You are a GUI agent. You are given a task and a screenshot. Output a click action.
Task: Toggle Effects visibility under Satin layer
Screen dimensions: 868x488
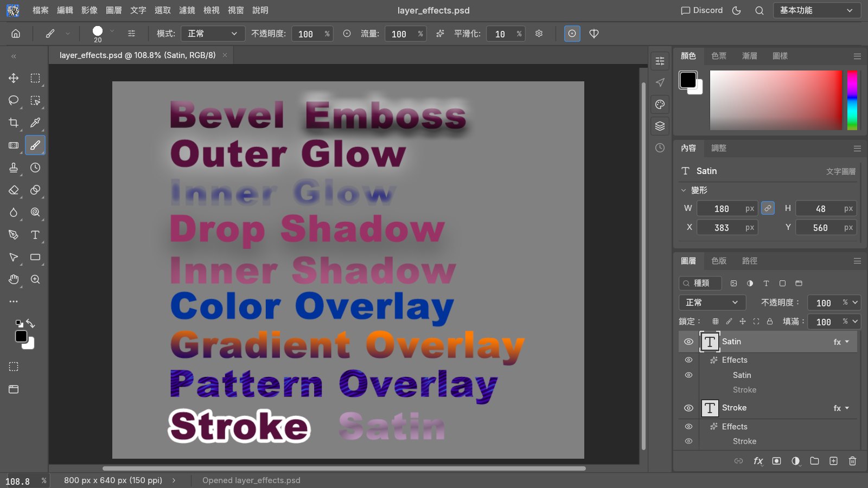688,359
